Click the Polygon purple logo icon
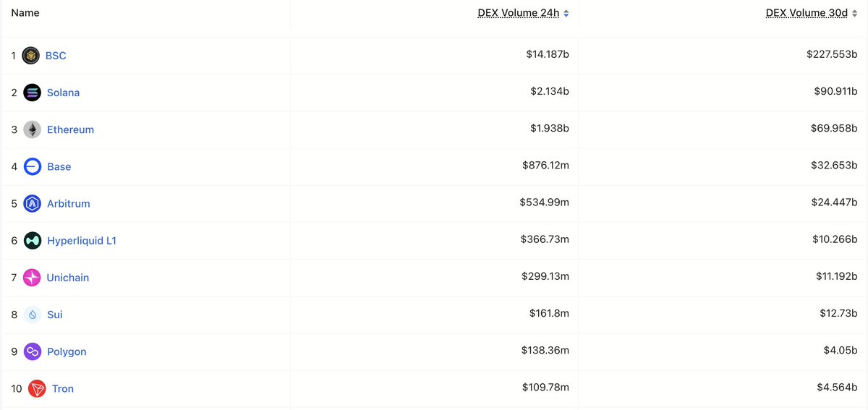Viewport: 868px width, 410px height. (32, 351)
